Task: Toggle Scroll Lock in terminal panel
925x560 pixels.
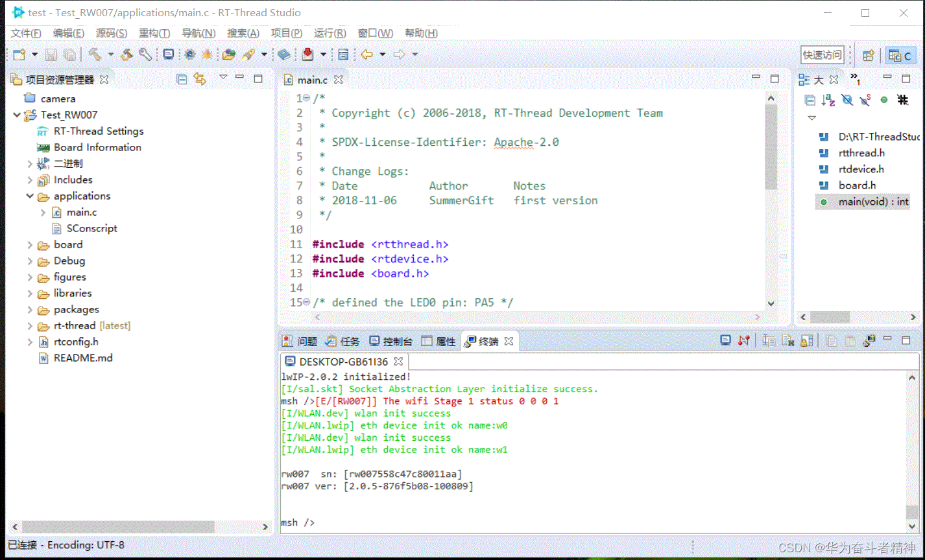Action: 807,340
